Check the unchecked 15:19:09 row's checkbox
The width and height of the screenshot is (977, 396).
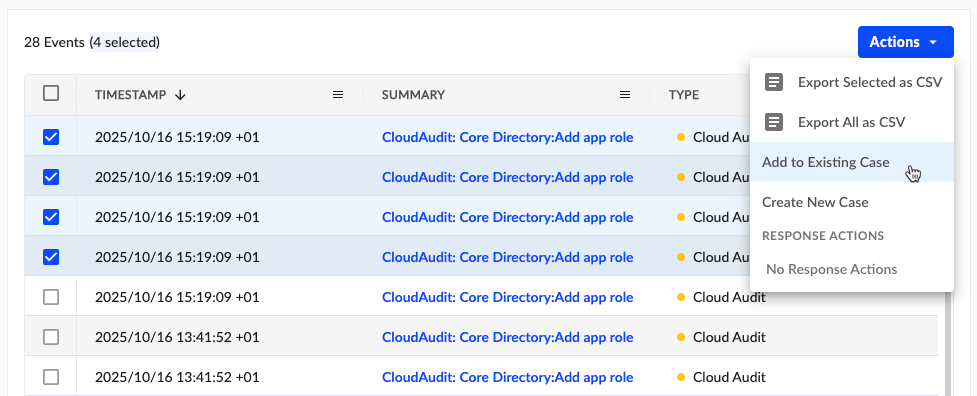click(51, 297)
